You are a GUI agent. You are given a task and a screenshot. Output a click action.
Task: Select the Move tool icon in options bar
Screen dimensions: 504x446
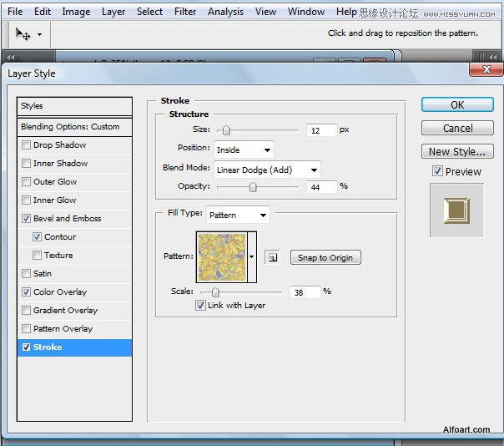(x=23, y=34)
